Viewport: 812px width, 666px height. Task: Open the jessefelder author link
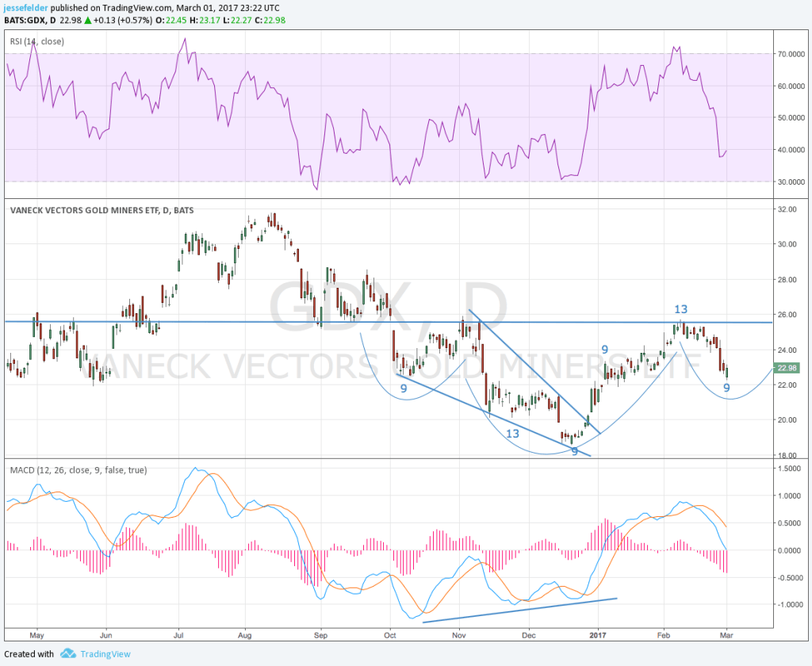tap(26, 8)
